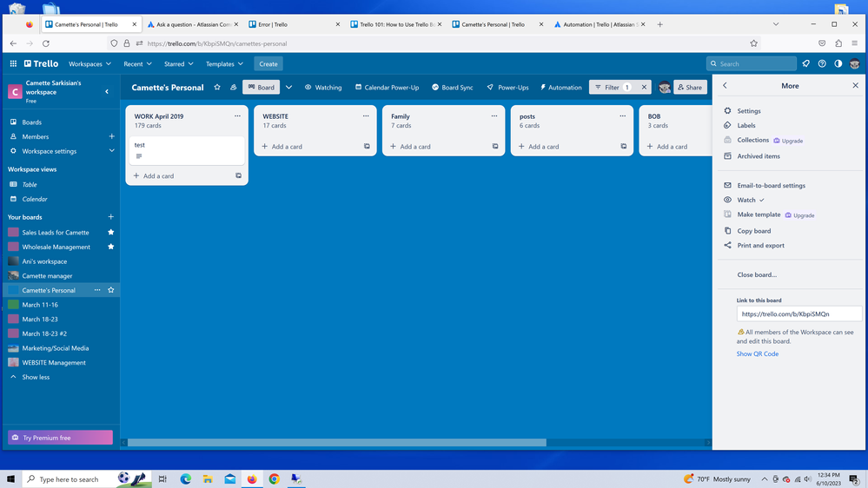The height and width of the screenshot is (488, 868).
Task: Toggle Watching button on board header
Action: 323,88
